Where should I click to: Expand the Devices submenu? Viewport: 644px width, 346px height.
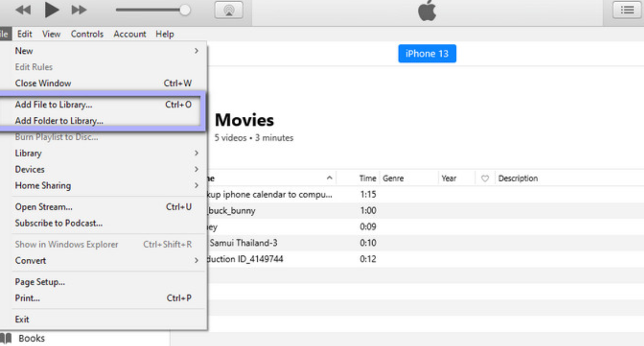point(103,169)
